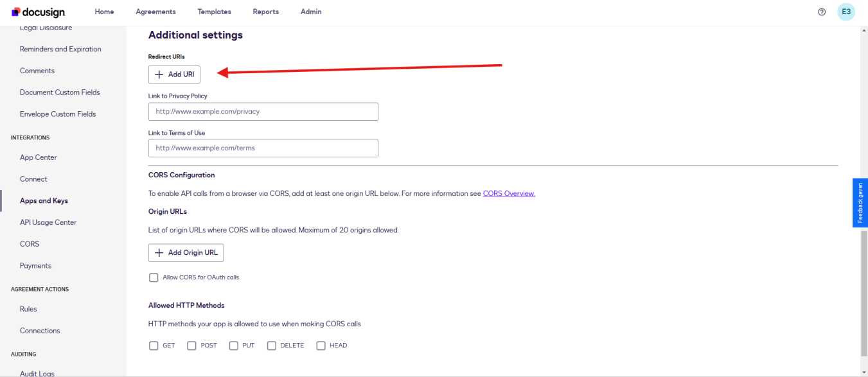Image resolution: width=868 pixels, height=377 pixels.
Task: Enable the PUT HTTP method
Action: click(x=234, y=346)
